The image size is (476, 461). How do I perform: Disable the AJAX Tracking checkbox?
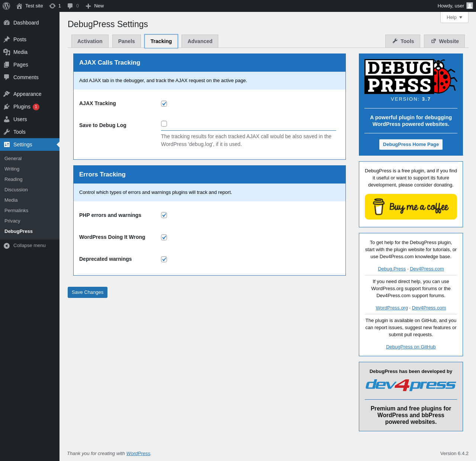coord(164,104)
